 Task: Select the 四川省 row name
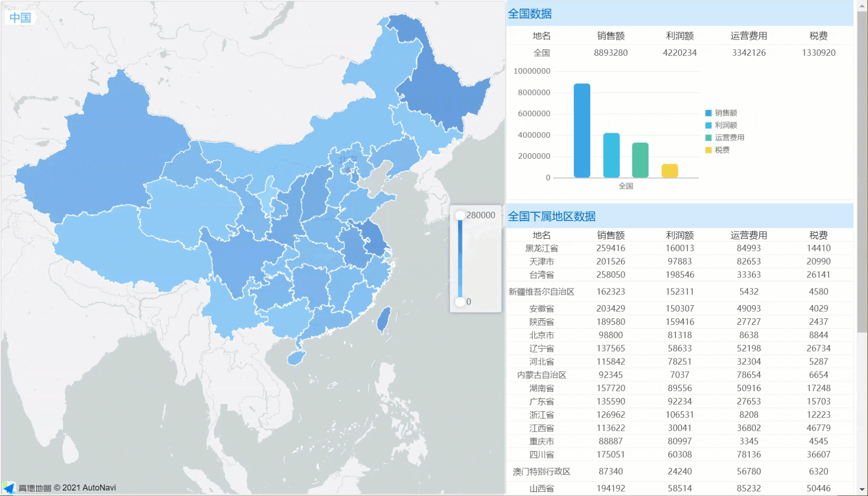(542, 455)
